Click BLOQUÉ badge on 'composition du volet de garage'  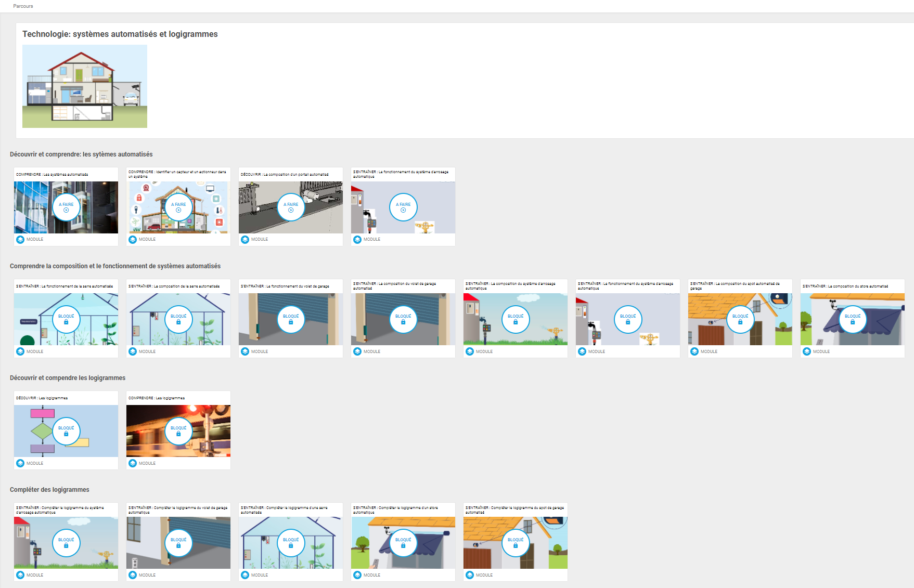(x=403, y=319)
